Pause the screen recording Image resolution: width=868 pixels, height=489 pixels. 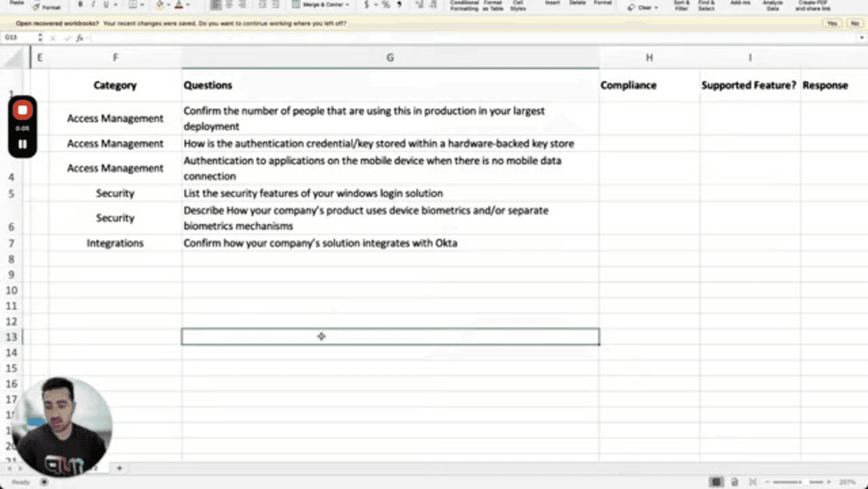click(22, 145)
